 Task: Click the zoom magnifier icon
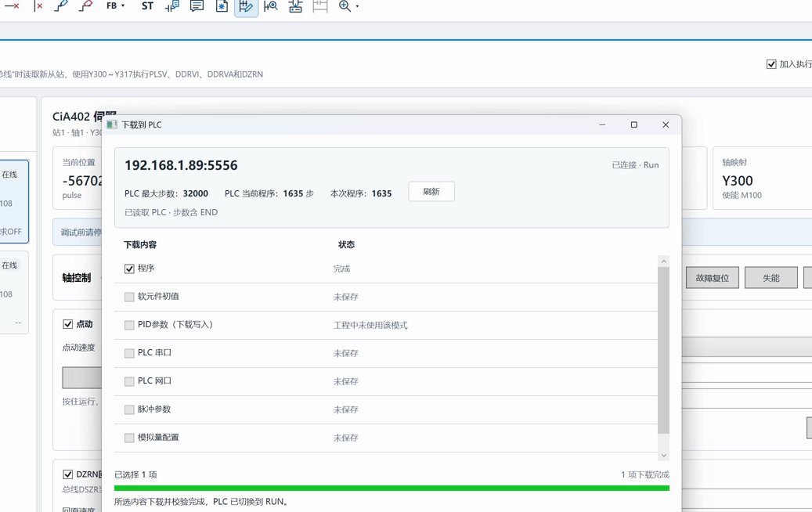point(345,5)
